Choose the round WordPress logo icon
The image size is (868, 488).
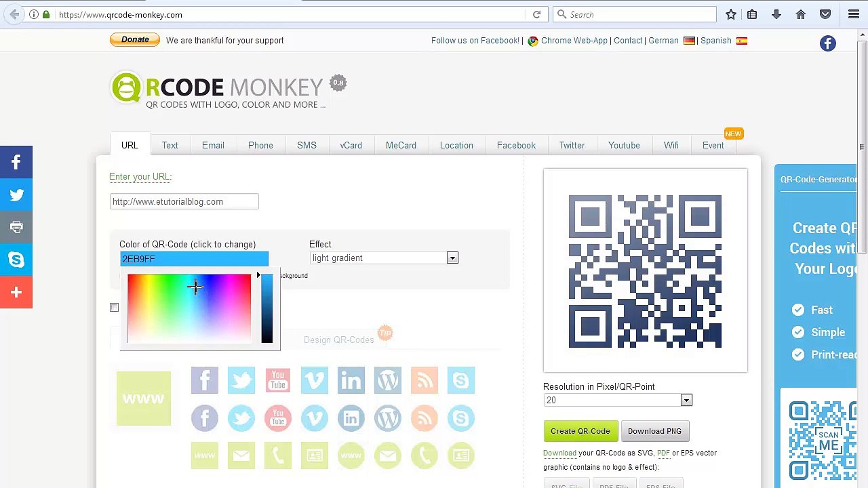(x=387, y=418)
